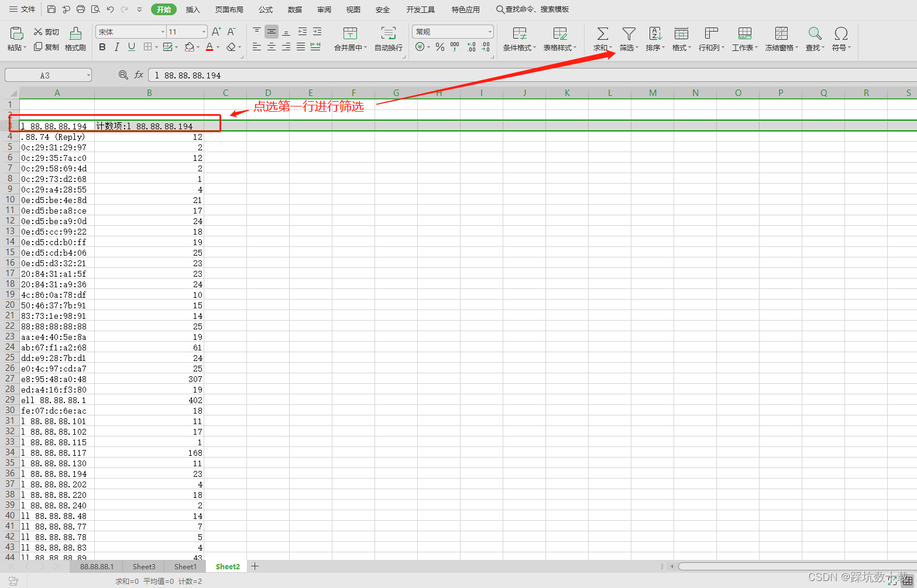Switch to the 公式 (Formulas) tab
This screenshot has width=917, height=588.
click(x=266, y=9)
